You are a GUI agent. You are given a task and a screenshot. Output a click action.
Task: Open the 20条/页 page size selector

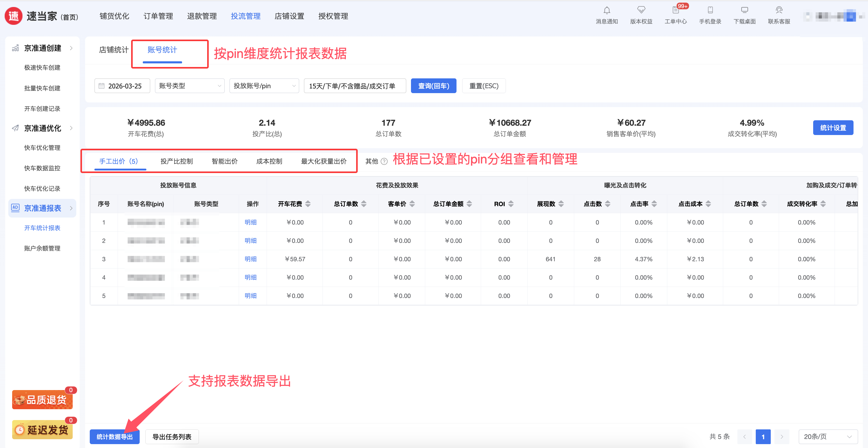[828, 437]
